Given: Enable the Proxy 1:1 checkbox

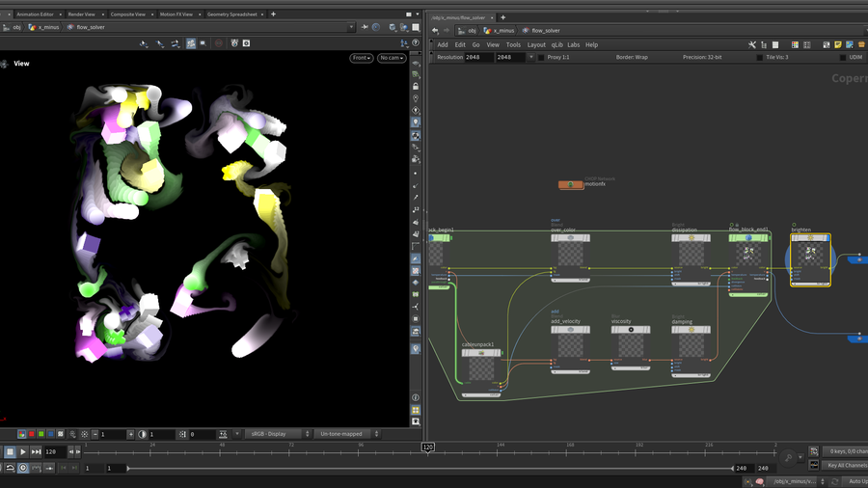Looking at the screenshot, I should click(x=541, y=57).
